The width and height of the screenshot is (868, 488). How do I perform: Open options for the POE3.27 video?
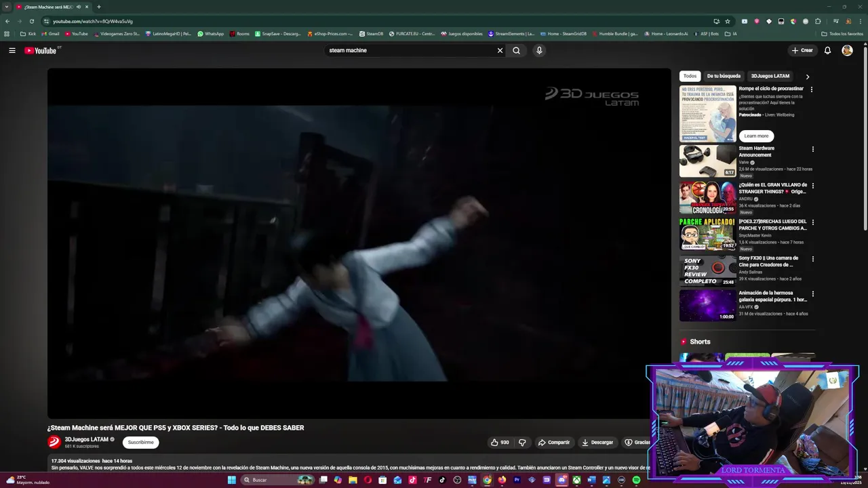click(813, 222)
